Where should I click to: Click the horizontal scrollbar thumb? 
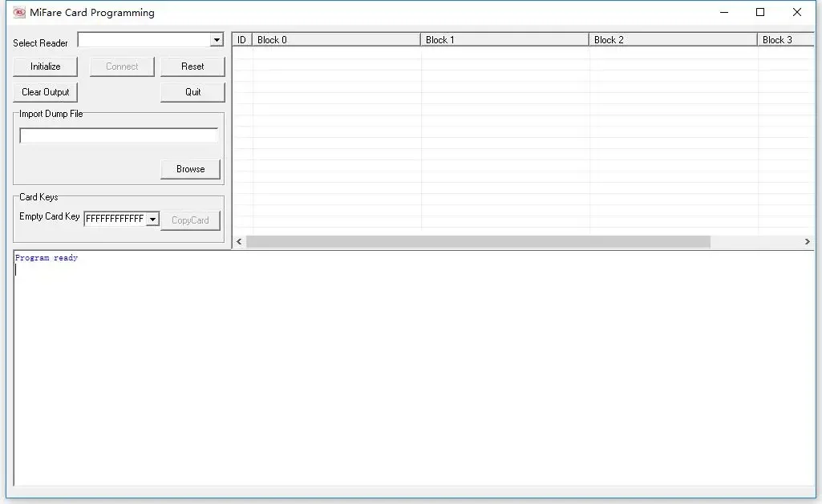click(478, 241)
